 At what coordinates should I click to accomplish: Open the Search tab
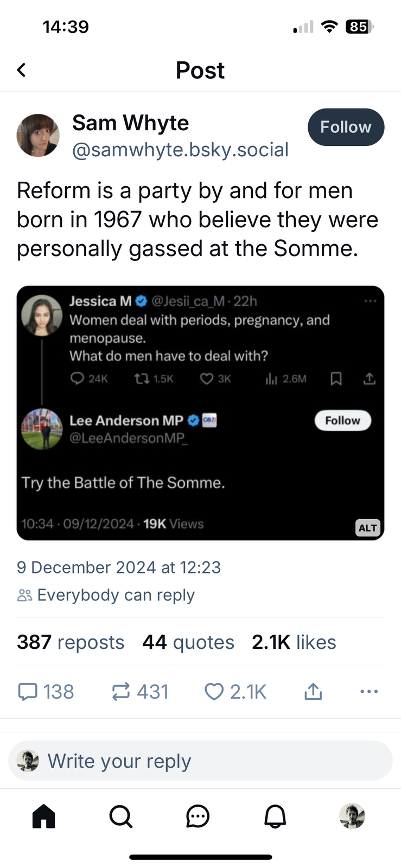[x=120, y=816]
